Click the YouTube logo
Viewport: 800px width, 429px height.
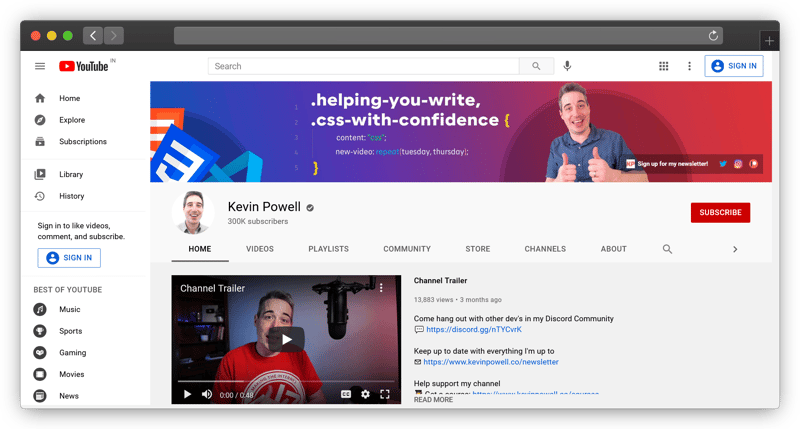point(84,66)
